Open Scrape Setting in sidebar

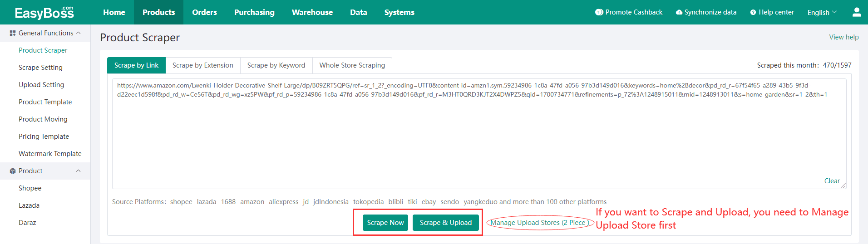click(x=40, y=68)
